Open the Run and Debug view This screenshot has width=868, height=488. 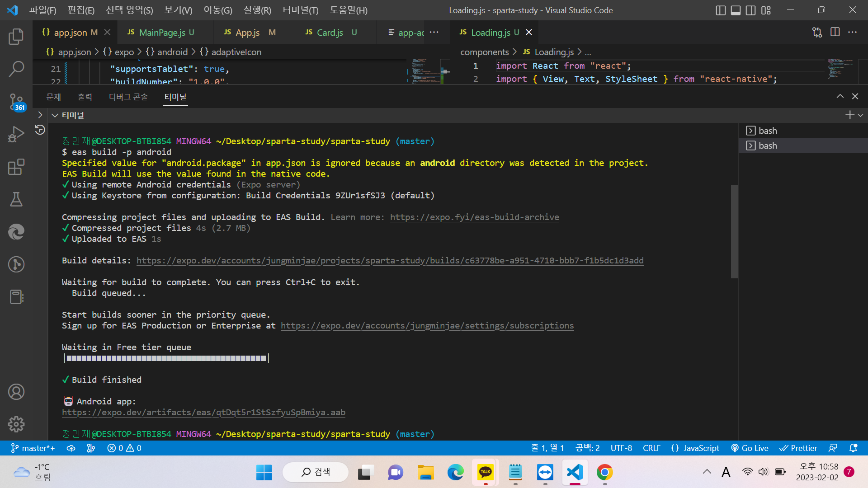16,134
